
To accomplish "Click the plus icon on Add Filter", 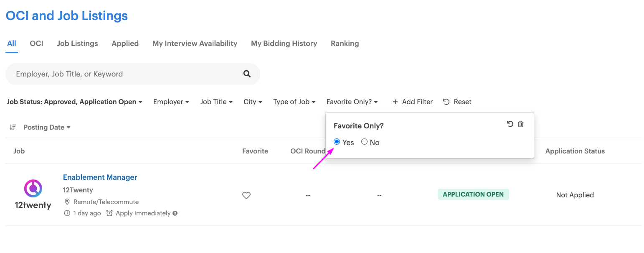I will [x=395, y=102].
